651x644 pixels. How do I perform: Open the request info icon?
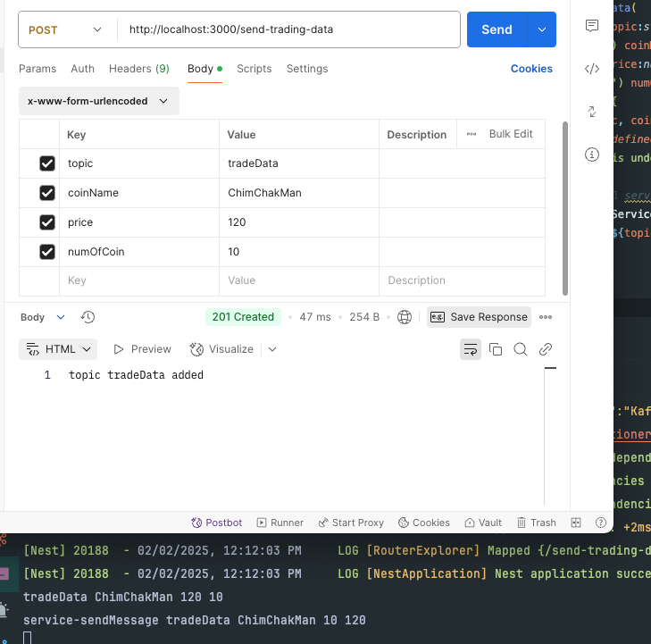(592, 155)
